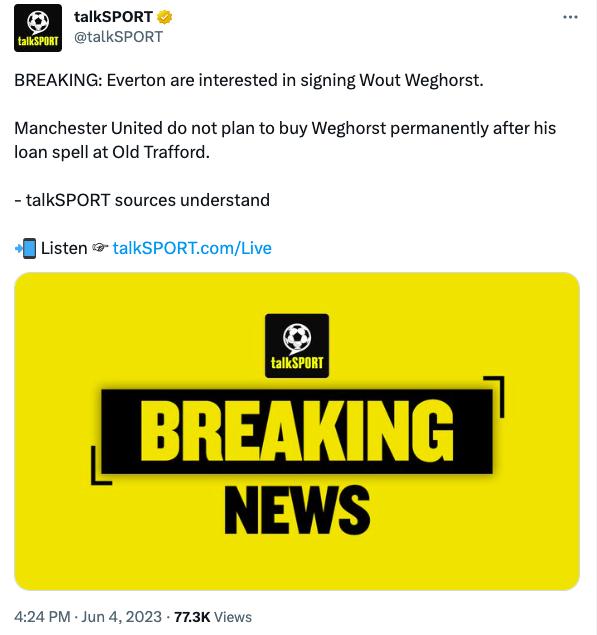Screen dimensions: 597x635
Task: Click the @talkSPORT handle
Action: [118, 37]
